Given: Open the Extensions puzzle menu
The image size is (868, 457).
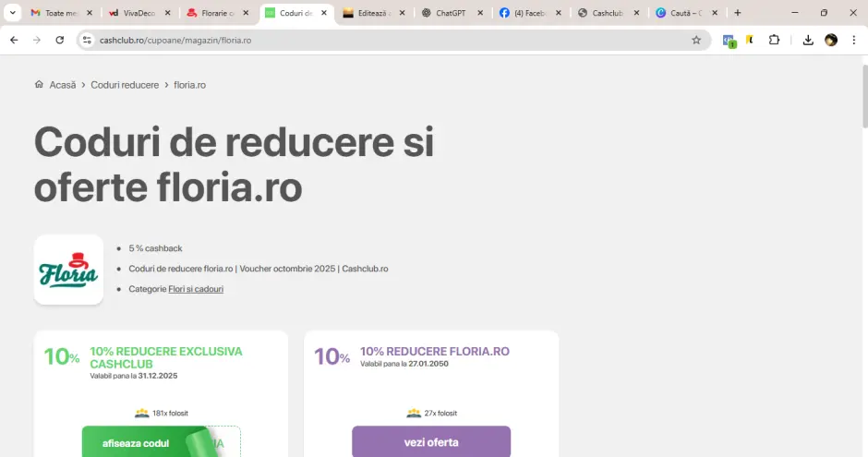Looking at the screenshot, I should (774, 40).
